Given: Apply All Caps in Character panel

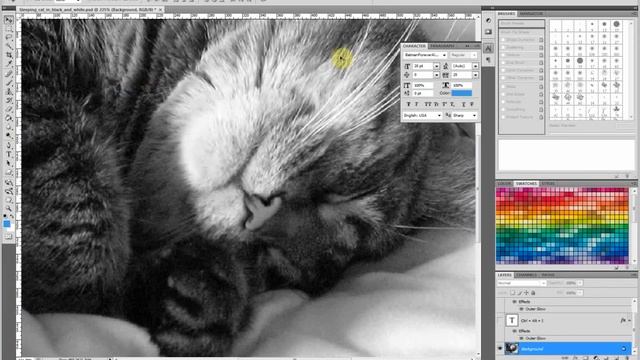Looking at the screenshot, I should point(428,104).
